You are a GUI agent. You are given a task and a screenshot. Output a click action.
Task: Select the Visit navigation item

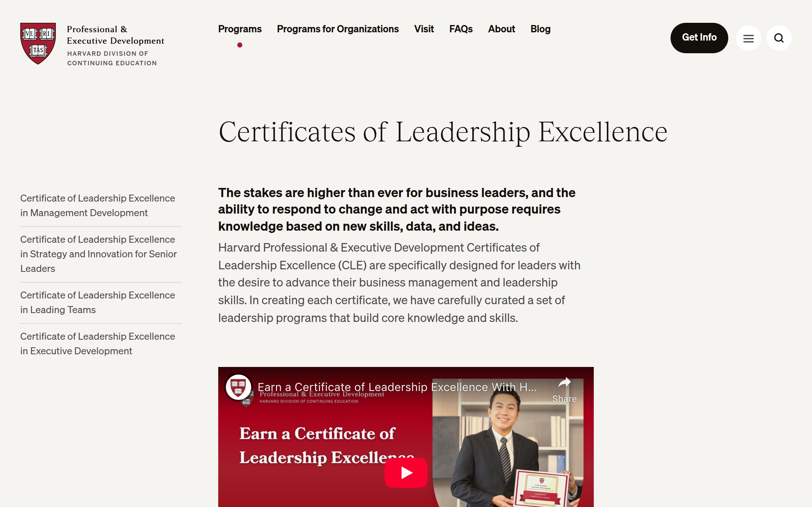click(424, 29)
